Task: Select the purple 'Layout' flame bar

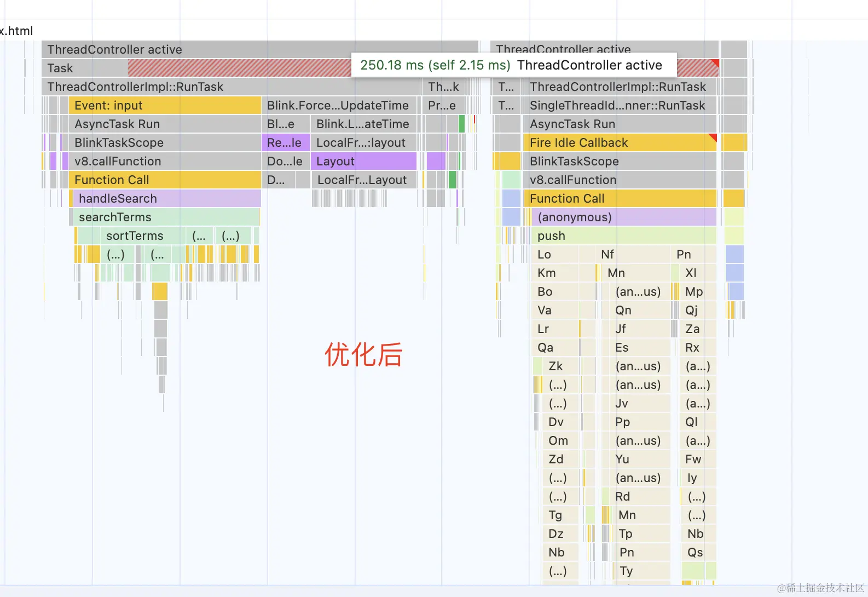Action: (x=363, y=161)
